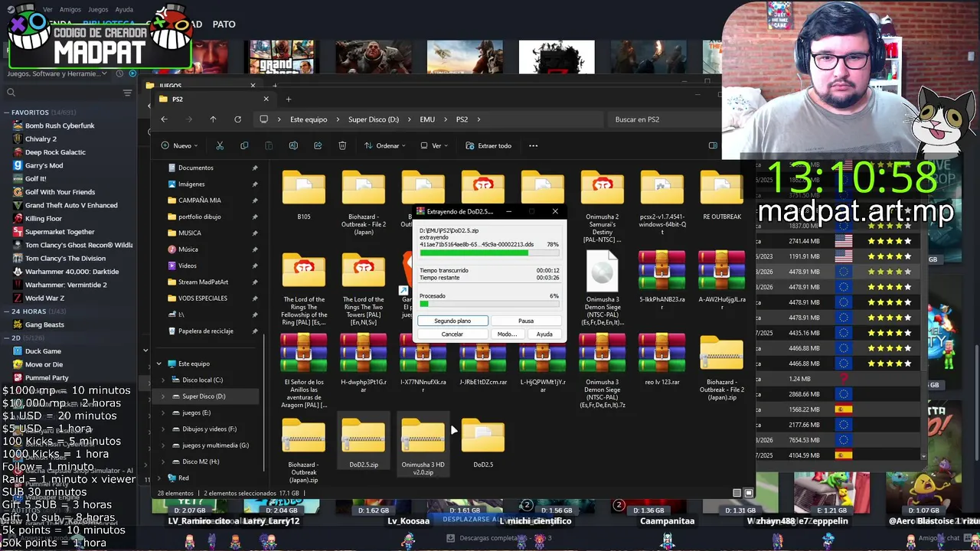Image resolution: width=980 pixels, height=551 pixels.
Task: Select the extracted DoD2.5 folder
Action: tap(482, 442)
